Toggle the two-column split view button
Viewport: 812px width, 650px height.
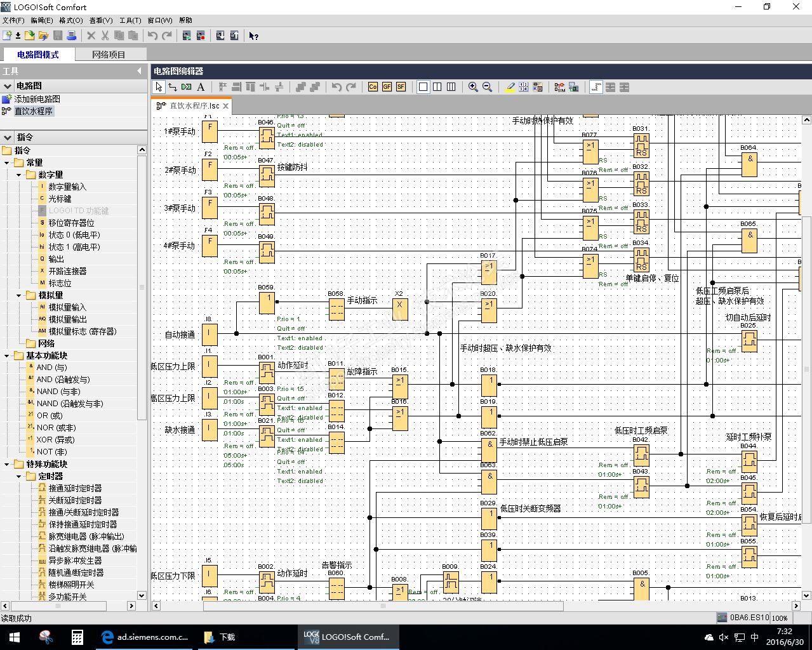pyautogui.click(x=437, y=87)
